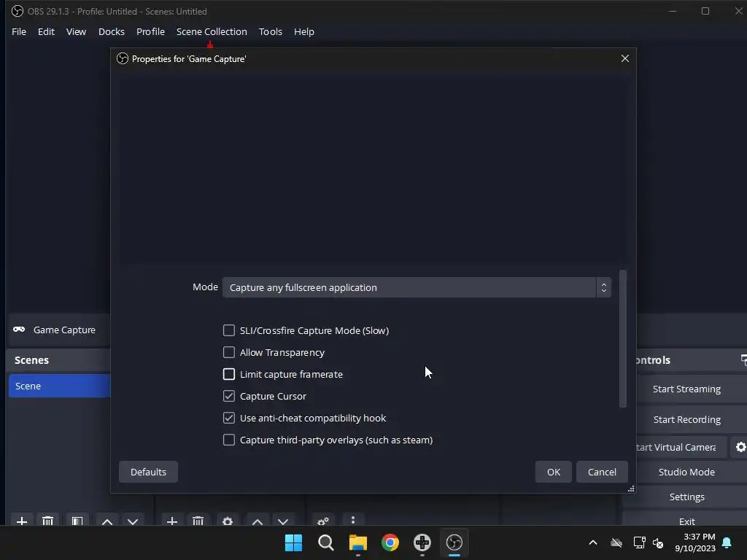Open advanced audio properties gears icon

tap(323, 521)
